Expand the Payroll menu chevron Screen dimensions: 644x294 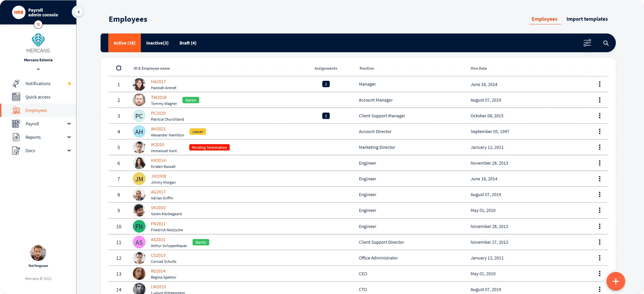pos(69,124)
